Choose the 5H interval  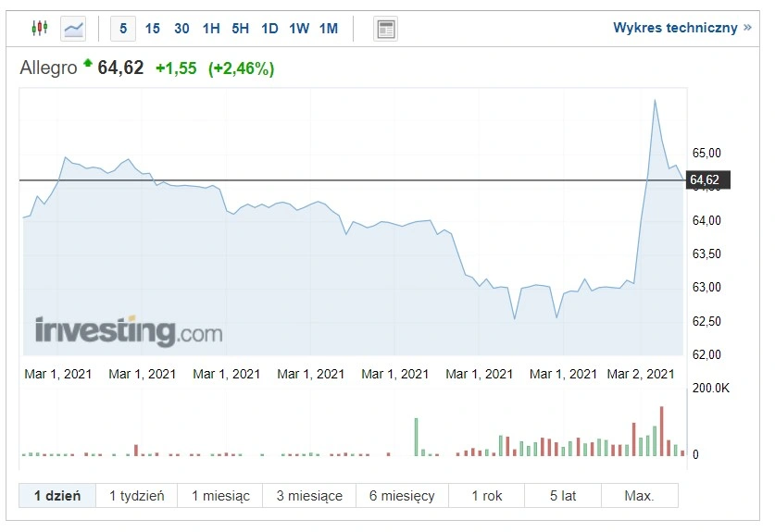240,29
